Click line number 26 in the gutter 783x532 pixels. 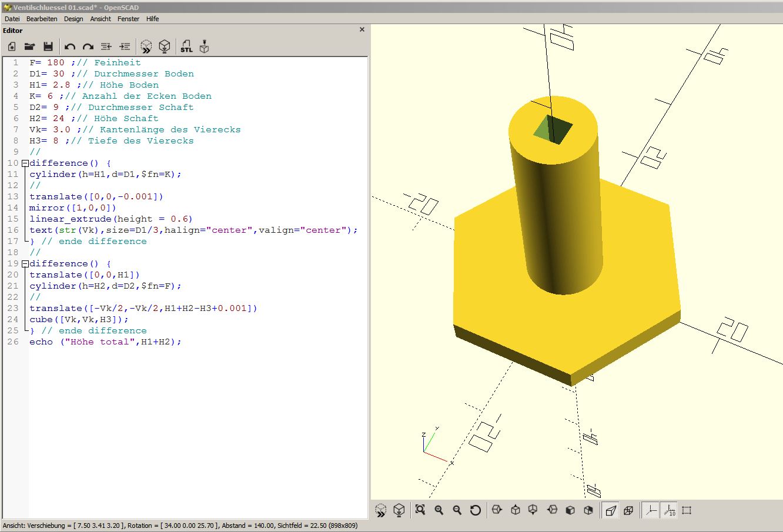[x=14, y=342]
